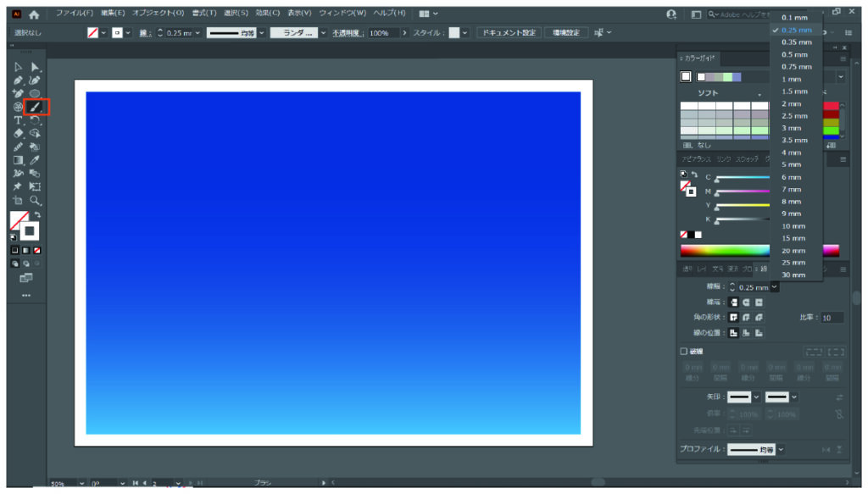
Task: Choose round join for 角の形状
Action: coord(746,318)
